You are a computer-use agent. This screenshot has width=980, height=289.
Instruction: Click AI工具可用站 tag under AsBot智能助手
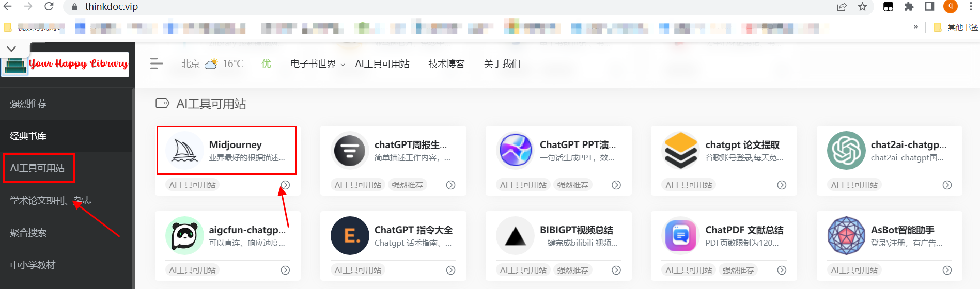[854, 270]
